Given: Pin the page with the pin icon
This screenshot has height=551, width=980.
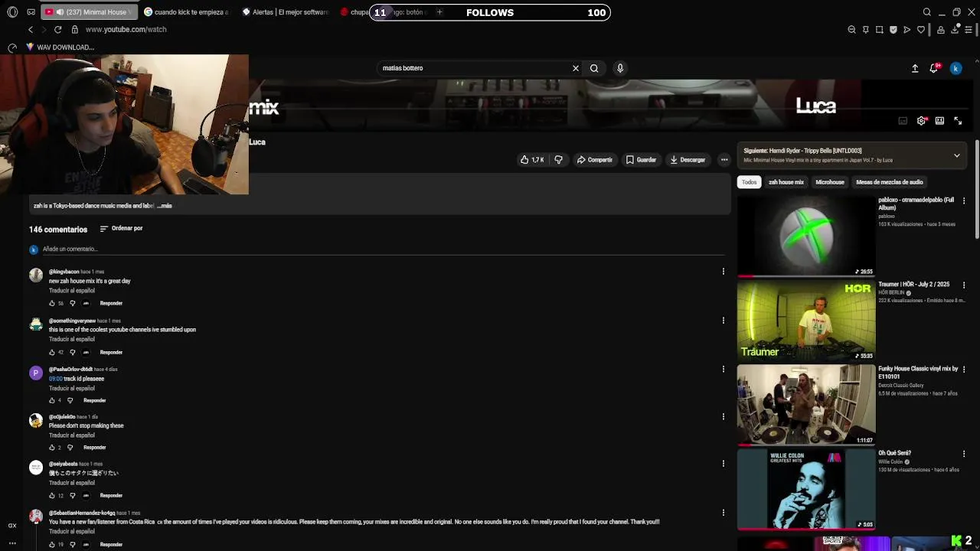Looking at the screenshot, I should pyautogui.click(x=866, y=30).
